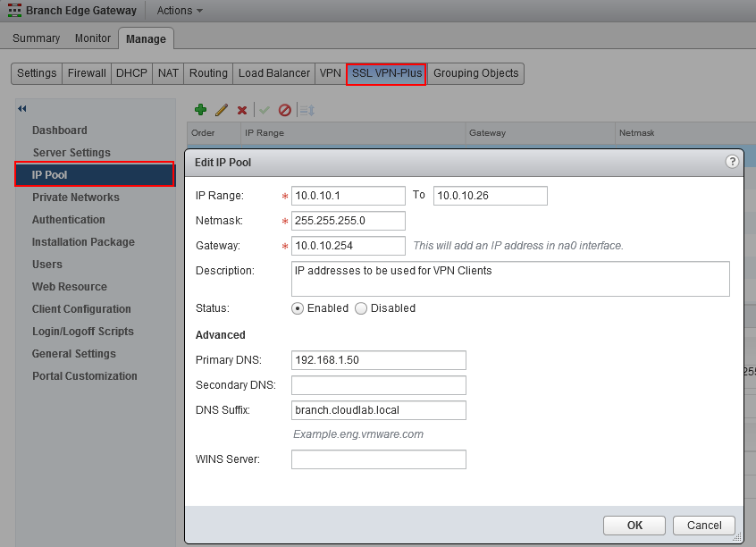Select the Manage tab

pyautogui.click(x=146, y=39)
